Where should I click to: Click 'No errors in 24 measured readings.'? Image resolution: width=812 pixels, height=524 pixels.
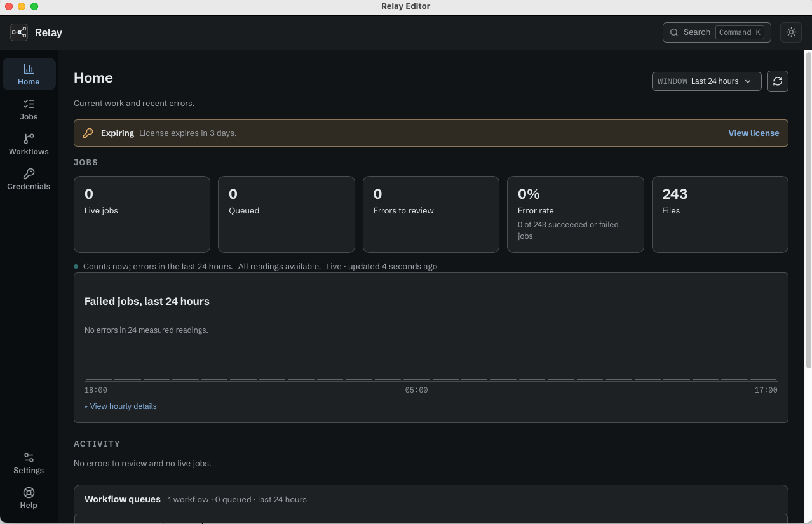[146, 330]
